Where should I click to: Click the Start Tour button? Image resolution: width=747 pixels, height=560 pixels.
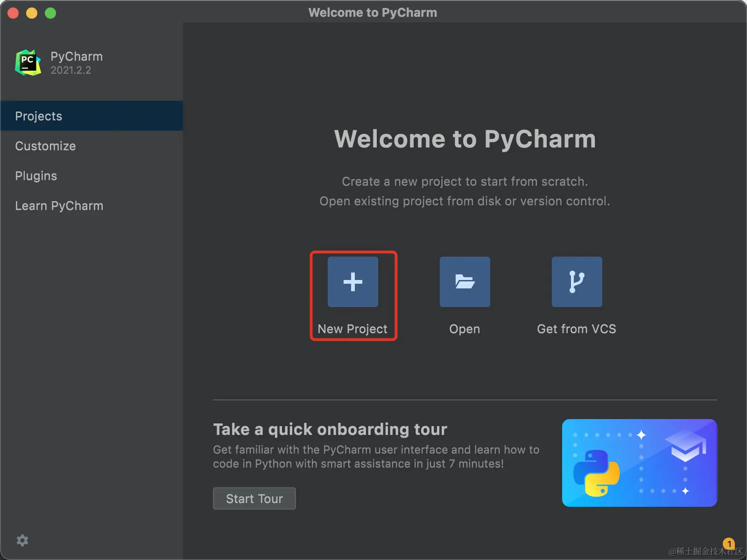(254, 498)
